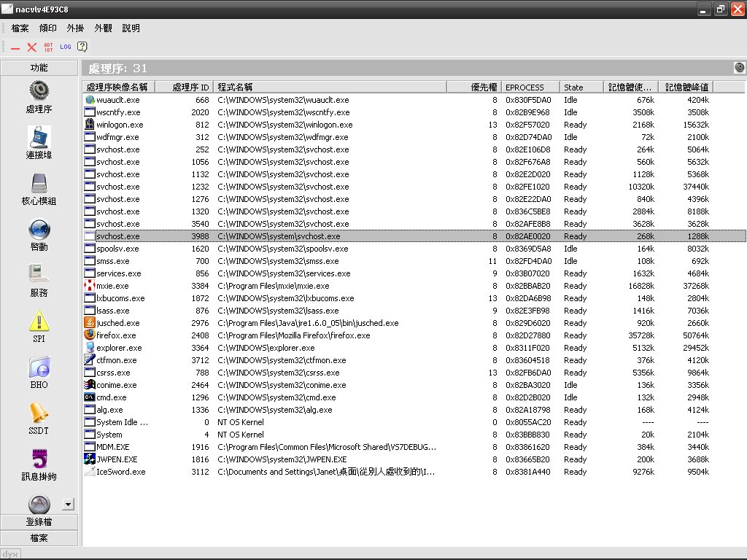This screenshot has height=560, width=747.
Task: Open the 傾印 menu
Action: [47, 28]
